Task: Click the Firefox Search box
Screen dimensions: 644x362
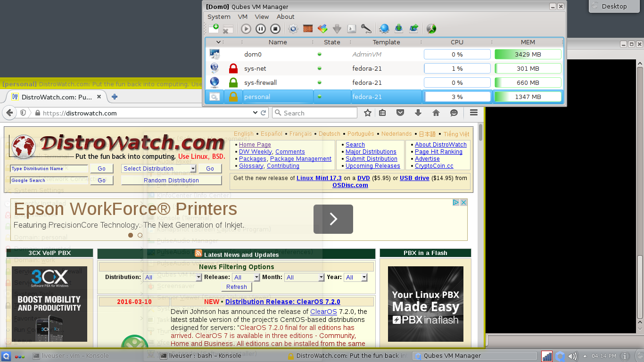Action: click(314, 113)
